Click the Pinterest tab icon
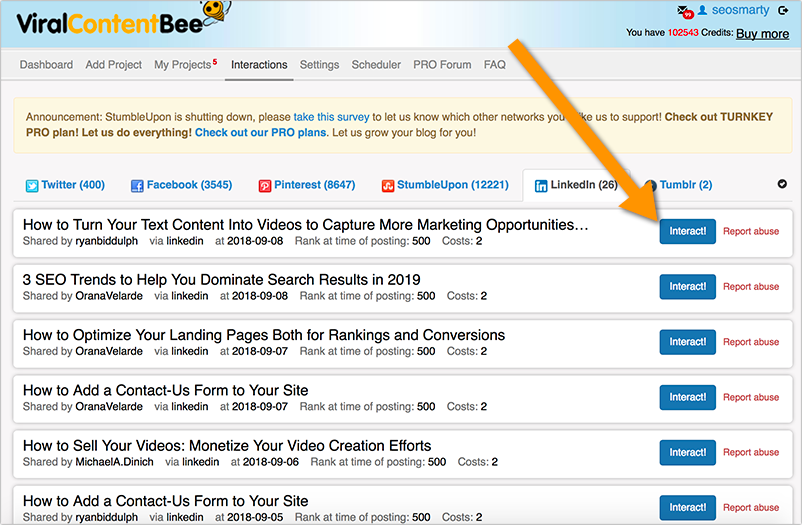 coord(264,186)
